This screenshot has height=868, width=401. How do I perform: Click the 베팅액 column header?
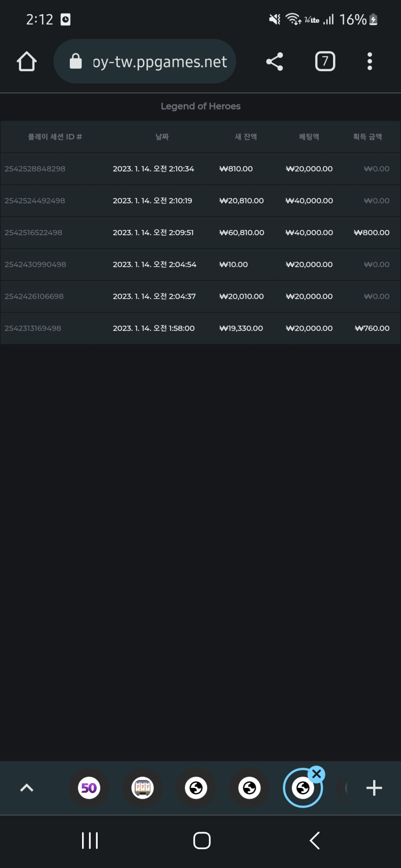pyautogui.click(x=309, y=137)
